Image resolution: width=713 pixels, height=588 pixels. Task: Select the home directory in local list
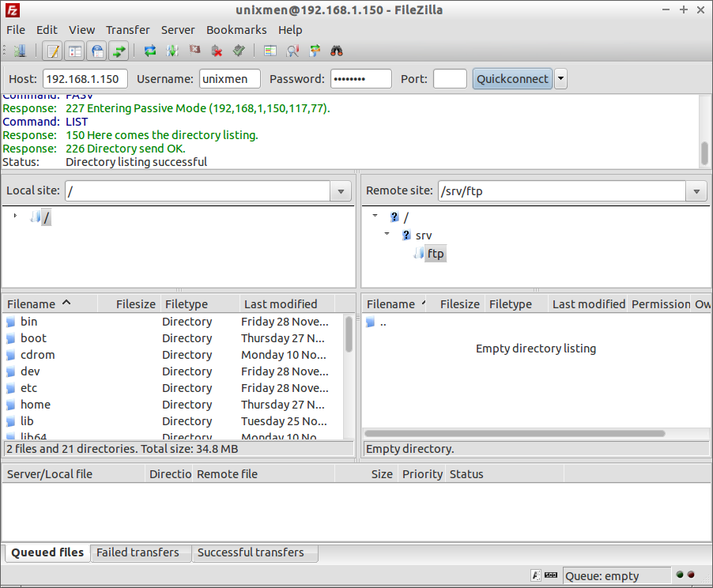click(x=173, y=405)
